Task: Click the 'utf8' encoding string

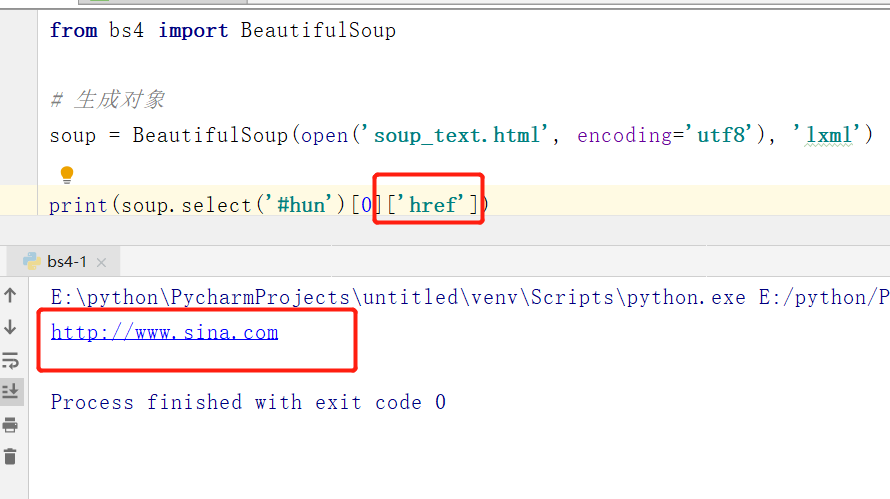Action: [x=721, y=135]
